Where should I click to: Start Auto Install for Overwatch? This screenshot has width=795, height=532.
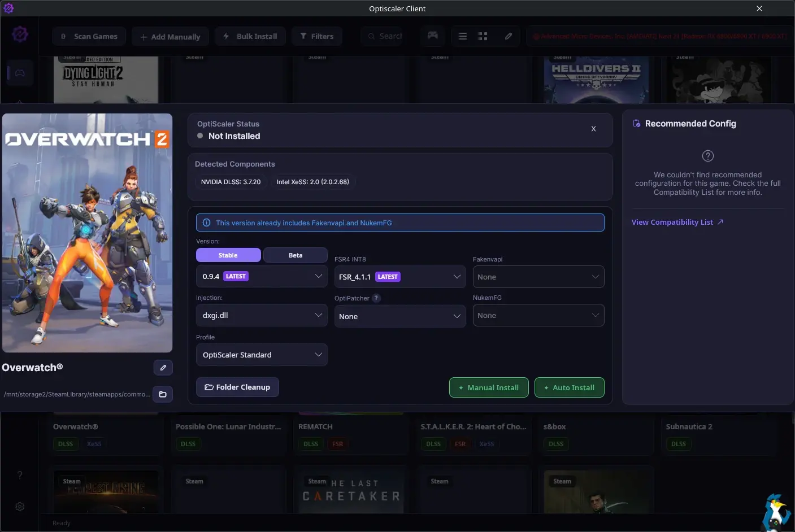click(570, 387)
